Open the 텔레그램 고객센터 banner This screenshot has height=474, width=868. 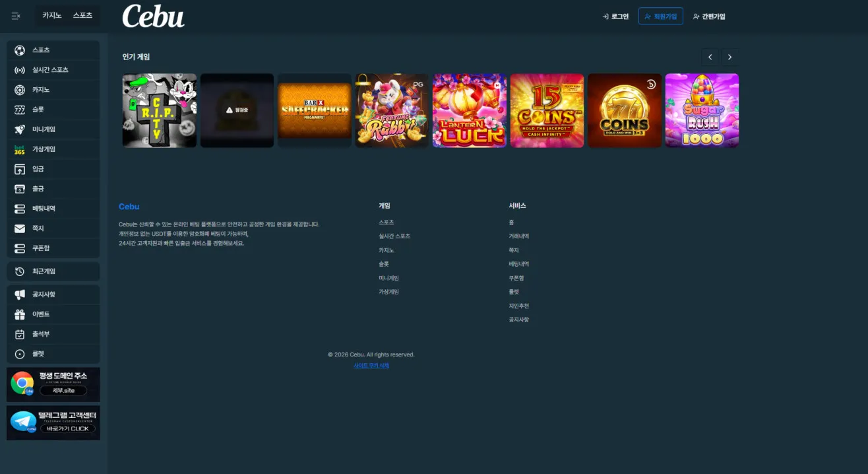tap(53, 423)
